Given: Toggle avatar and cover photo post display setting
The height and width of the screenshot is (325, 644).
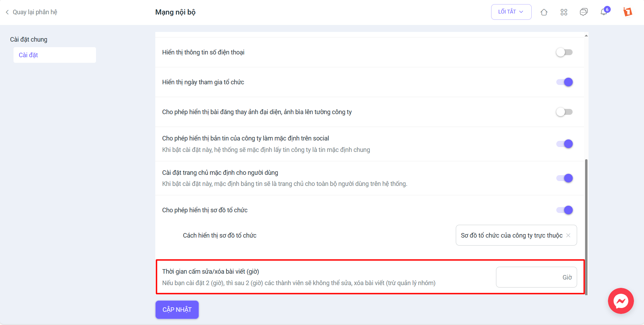Looking at the screenshot, I should 564,112.
